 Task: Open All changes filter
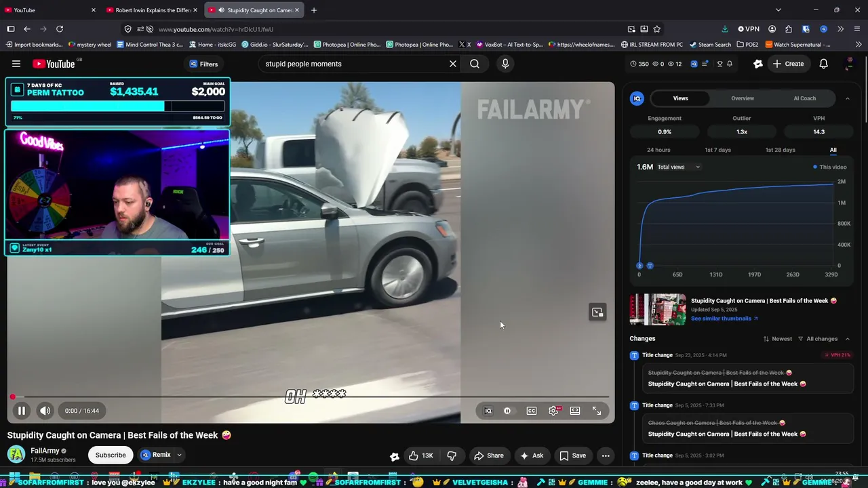[818, 339]
